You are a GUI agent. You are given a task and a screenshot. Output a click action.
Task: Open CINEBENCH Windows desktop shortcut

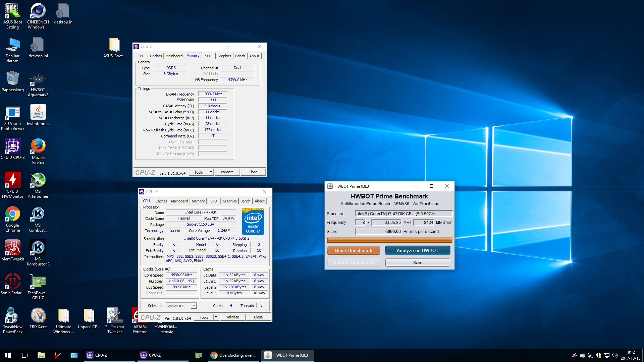pos(38,16)
